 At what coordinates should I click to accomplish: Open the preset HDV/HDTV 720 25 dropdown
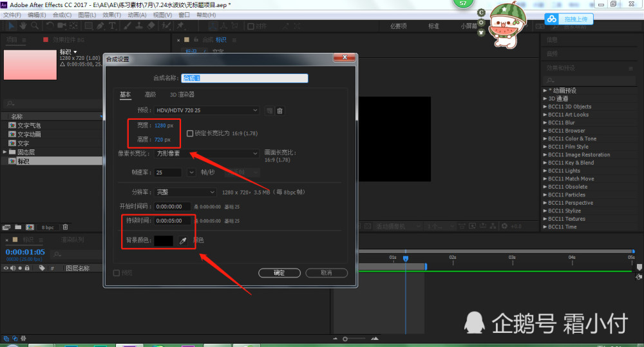coord(207,111)
